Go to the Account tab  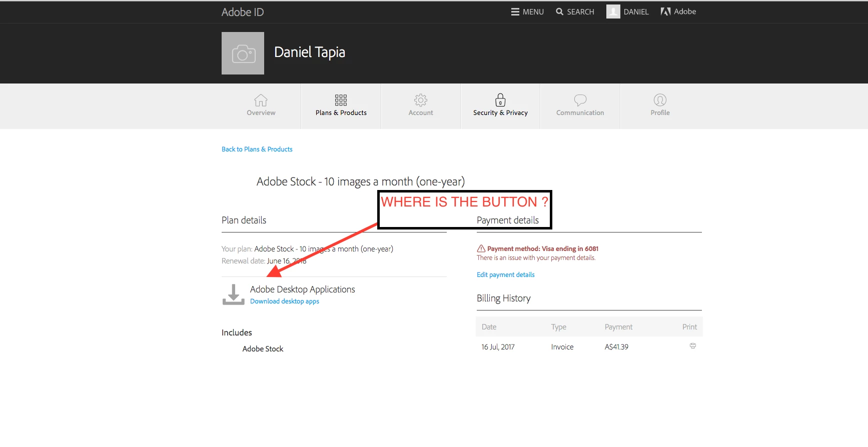pos(421,106)
